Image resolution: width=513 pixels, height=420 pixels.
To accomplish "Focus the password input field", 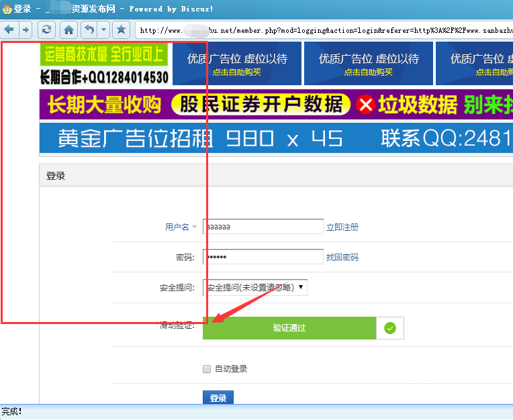I will pos(263,258).
